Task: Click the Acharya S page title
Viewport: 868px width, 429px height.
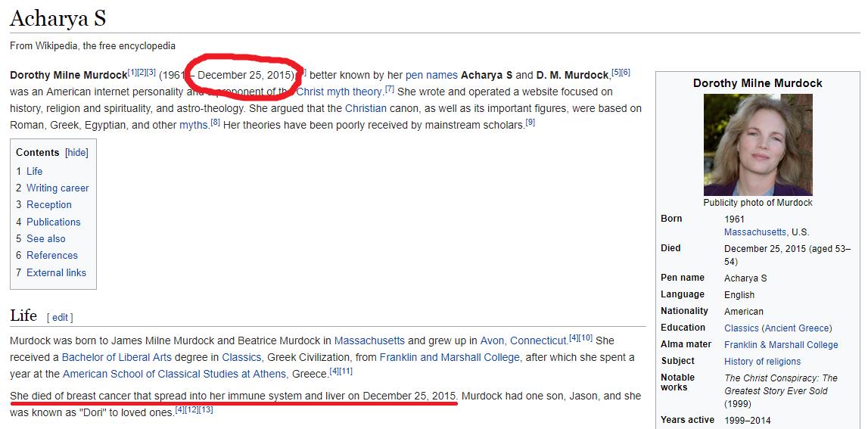Action: coord(58,20)
